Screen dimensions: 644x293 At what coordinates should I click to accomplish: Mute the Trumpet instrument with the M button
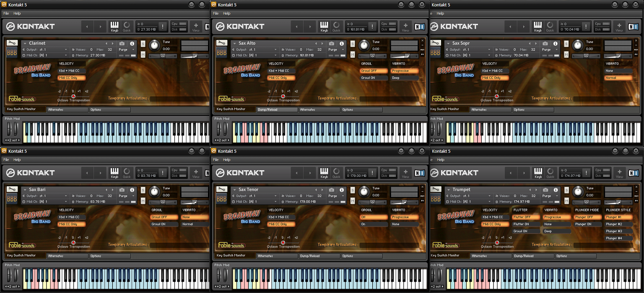coord(566,201)
